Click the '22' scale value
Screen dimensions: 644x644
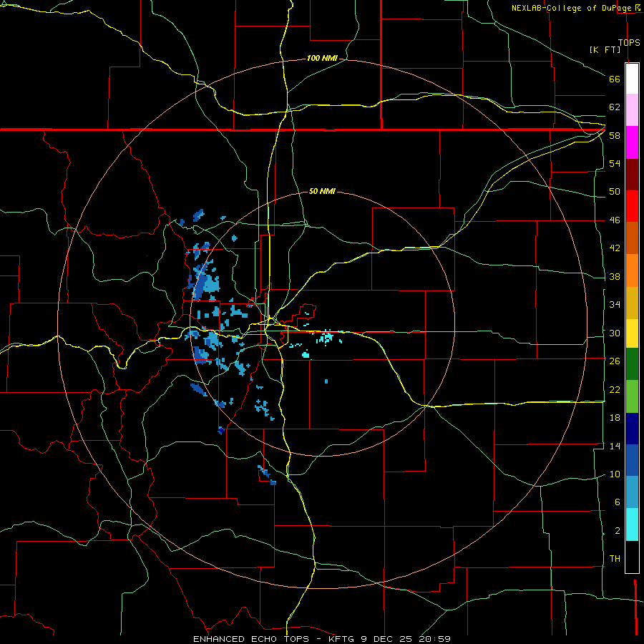coord(615,389)
